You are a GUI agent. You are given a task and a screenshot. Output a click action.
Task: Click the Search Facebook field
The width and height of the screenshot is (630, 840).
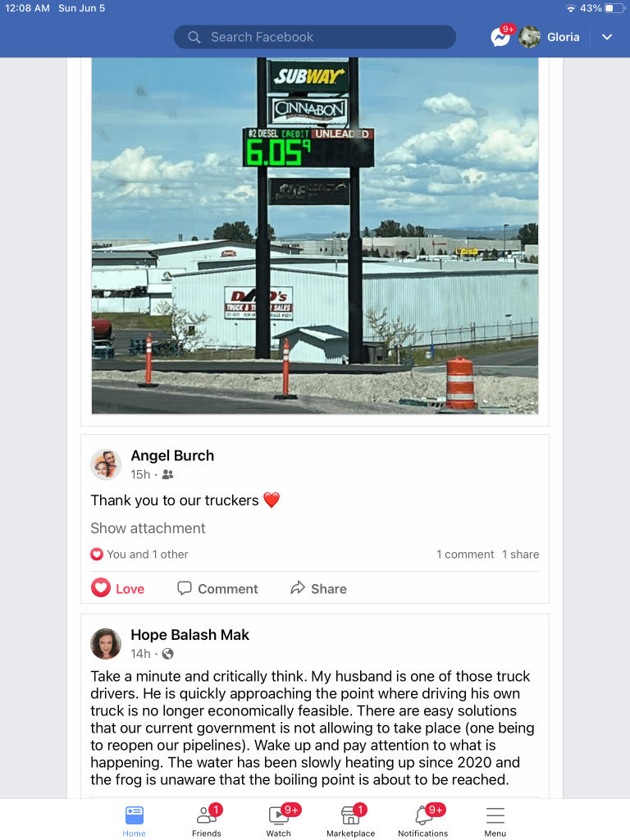tap(315, 37)
